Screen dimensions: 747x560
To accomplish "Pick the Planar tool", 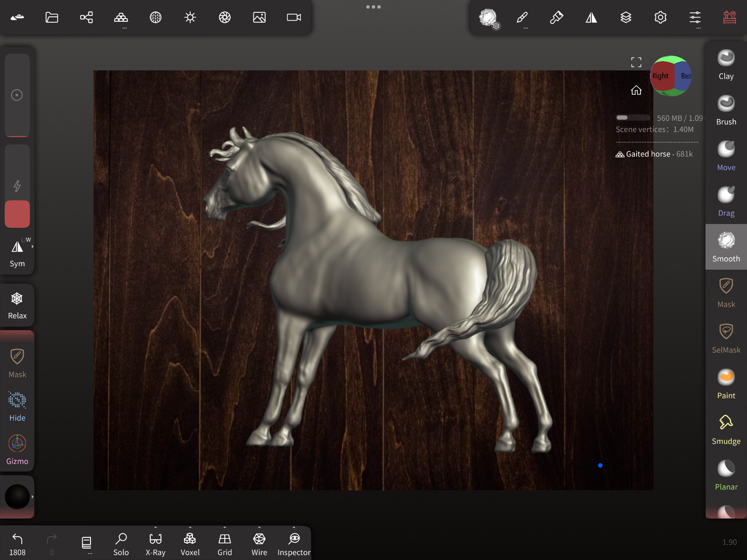I will [x=726, y=475].
